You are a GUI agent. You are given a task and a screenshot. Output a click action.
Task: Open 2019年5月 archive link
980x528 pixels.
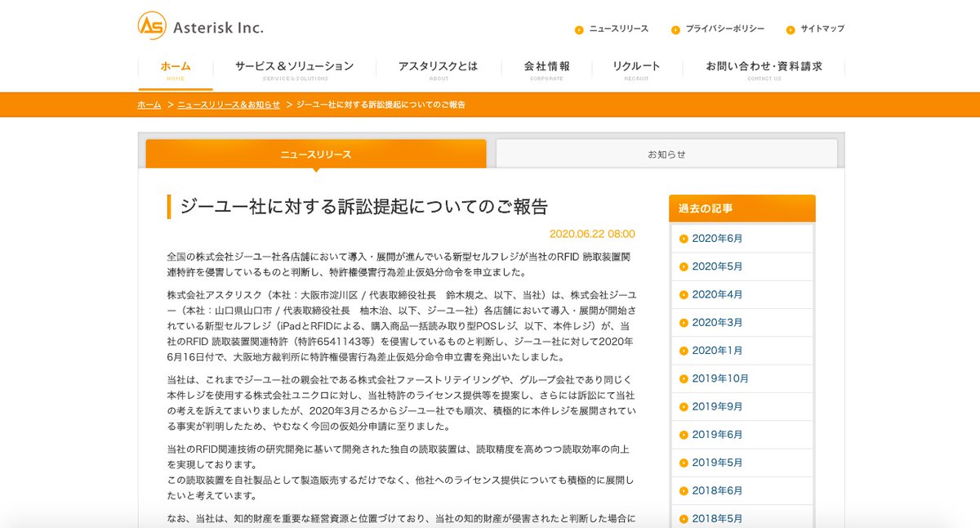point(717,463)
